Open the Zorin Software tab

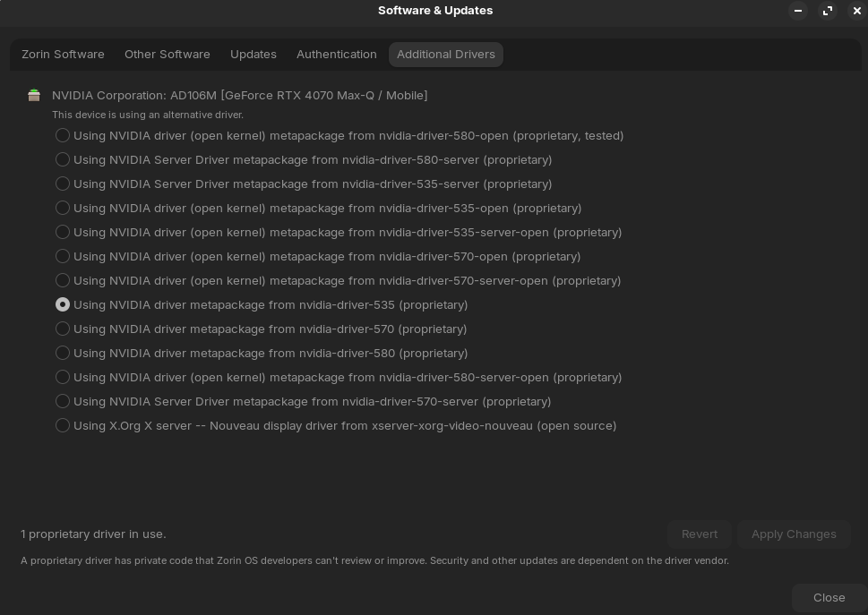pyautogui.click(x=63, y=55)
